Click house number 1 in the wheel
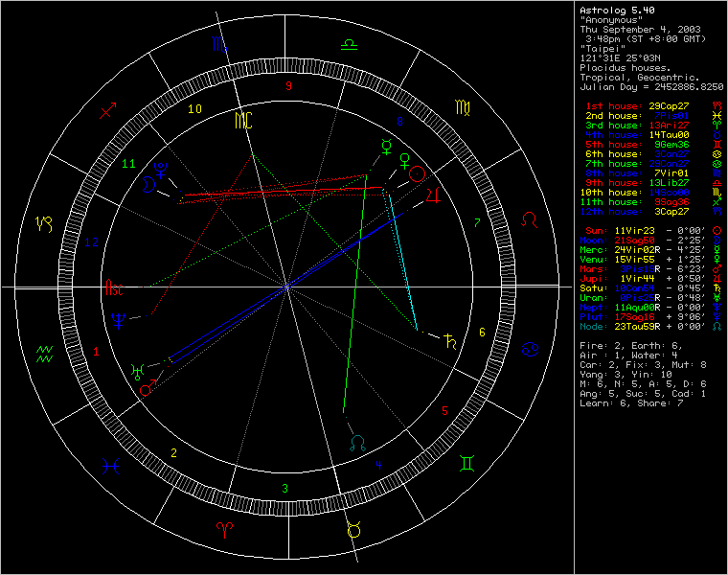728x575 pixels. point(96,352)
